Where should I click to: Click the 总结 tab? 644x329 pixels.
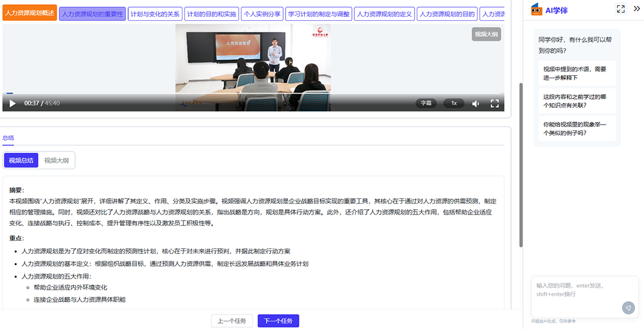(8, 138)
